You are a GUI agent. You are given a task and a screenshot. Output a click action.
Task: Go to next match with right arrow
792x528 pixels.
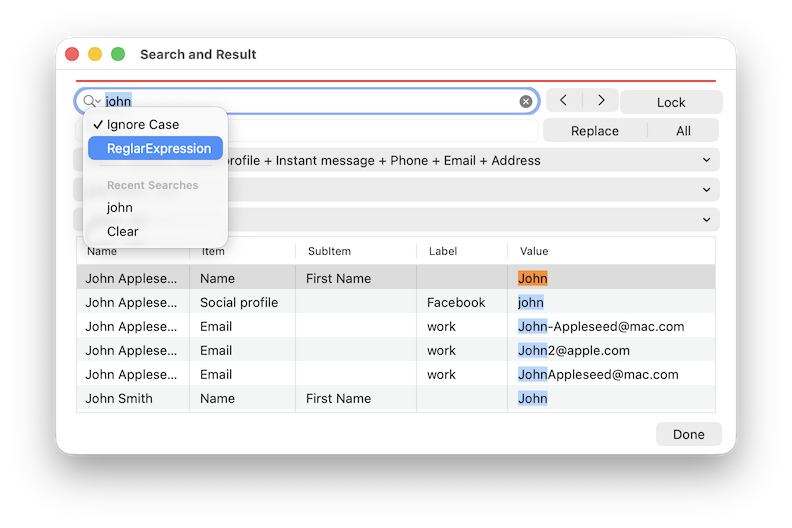pos(601,100)
